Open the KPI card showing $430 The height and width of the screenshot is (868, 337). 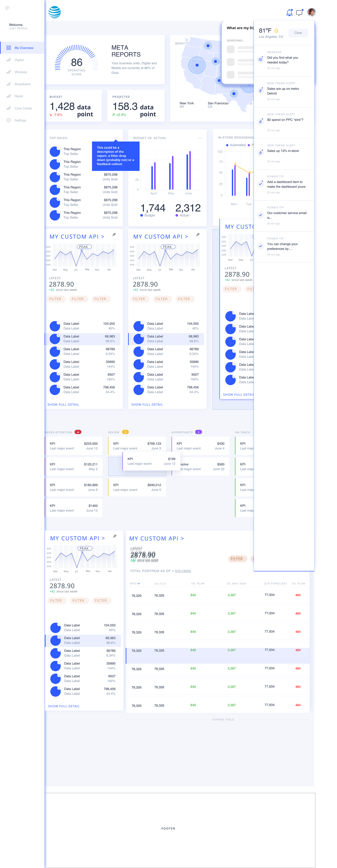[x=200, y=446]
